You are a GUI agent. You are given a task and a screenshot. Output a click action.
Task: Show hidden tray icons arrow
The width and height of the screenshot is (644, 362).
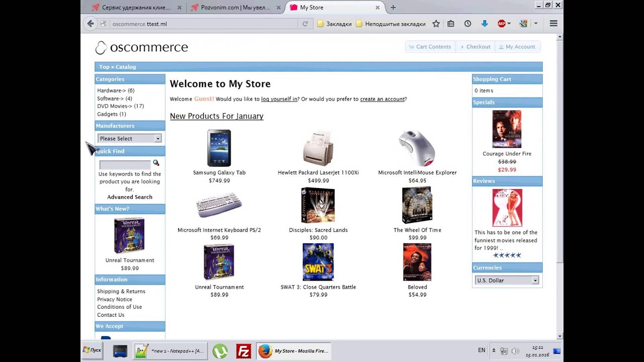(x=494, y=350)
